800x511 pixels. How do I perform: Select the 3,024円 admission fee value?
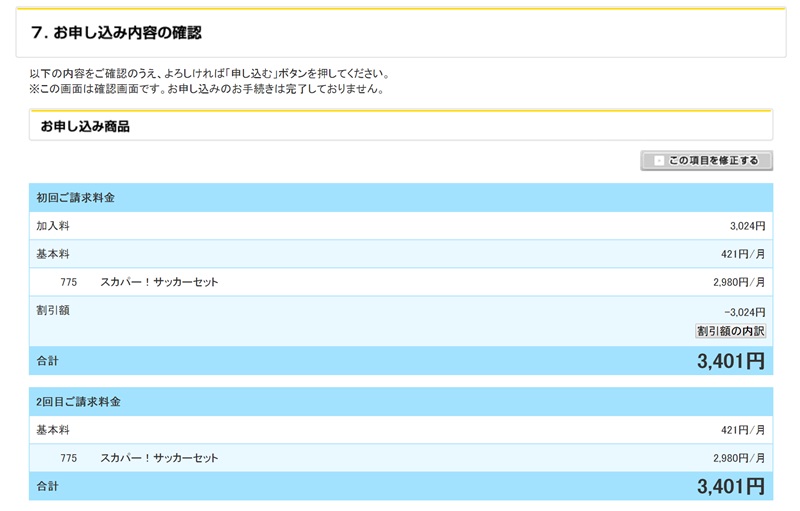[x=747, y=226]
